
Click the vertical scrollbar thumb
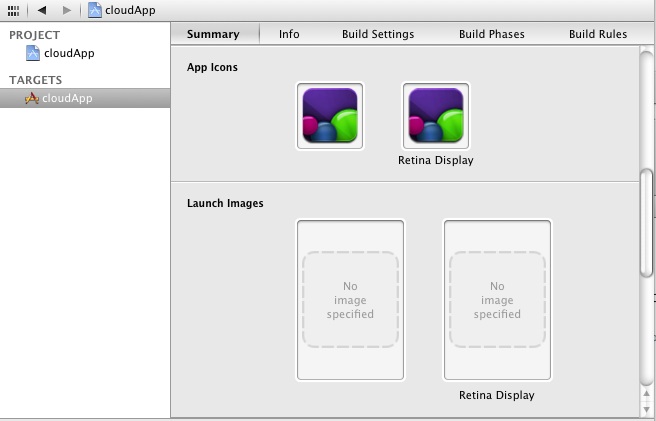[x=646, y=220]
